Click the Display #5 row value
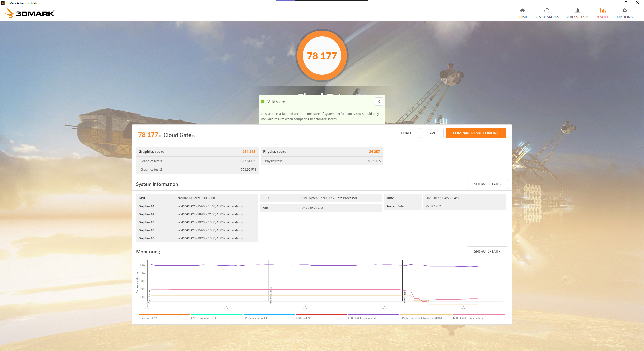Viewport: 644px width, 351px height. pyautogui.click(x=210, y=238)
